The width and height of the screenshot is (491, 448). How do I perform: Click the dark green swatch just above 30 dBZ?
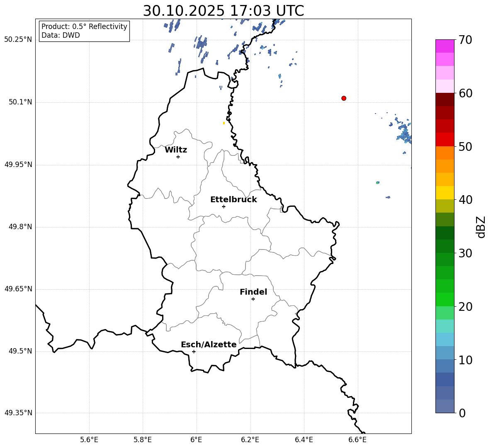pyautogui.click(x=445, y=246)
